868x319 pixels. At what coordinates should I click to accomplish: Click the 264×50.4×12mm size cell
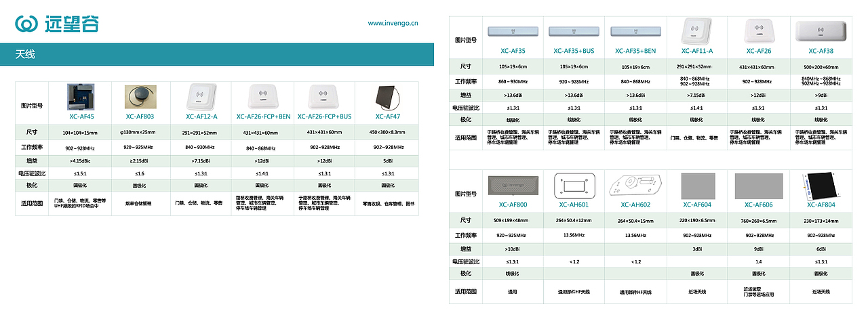click(x=574, y=220)
